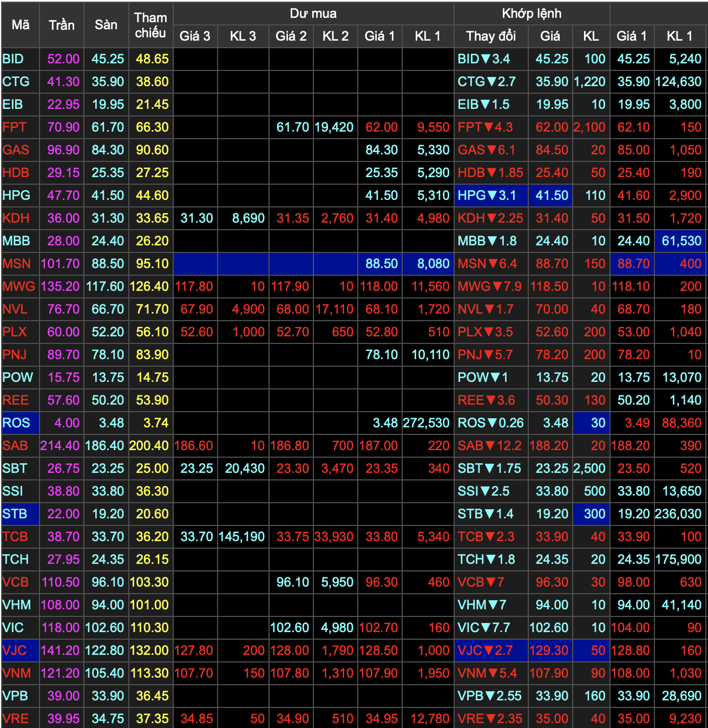708x728 pixels.
Task: Click the Sàn column header
Action: pos(106,25)
